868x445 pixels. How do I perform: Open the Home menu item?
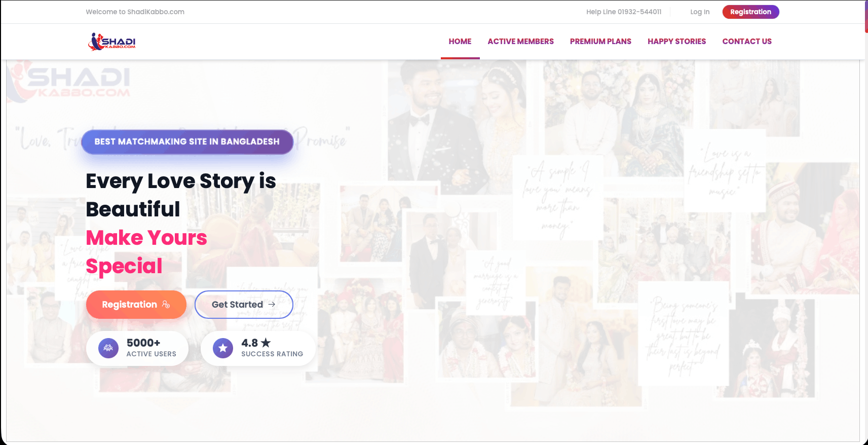[x=460, y=42]
